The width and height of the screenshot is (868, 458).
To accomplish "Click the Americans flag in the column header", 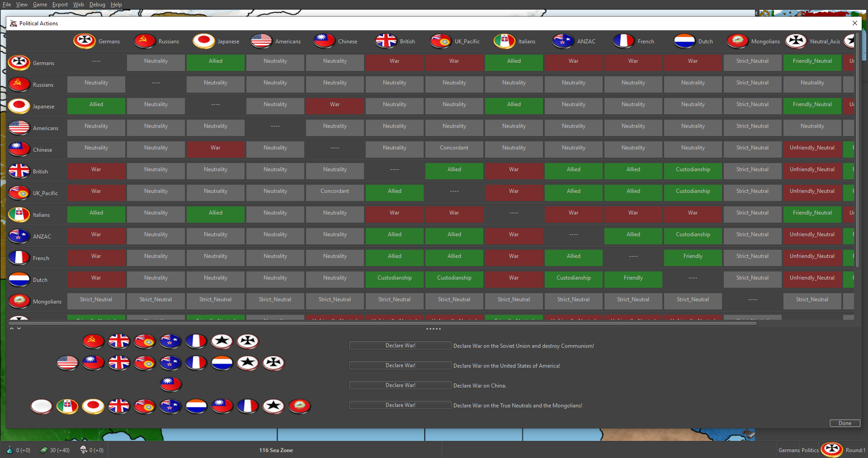I will coord(261,41).
